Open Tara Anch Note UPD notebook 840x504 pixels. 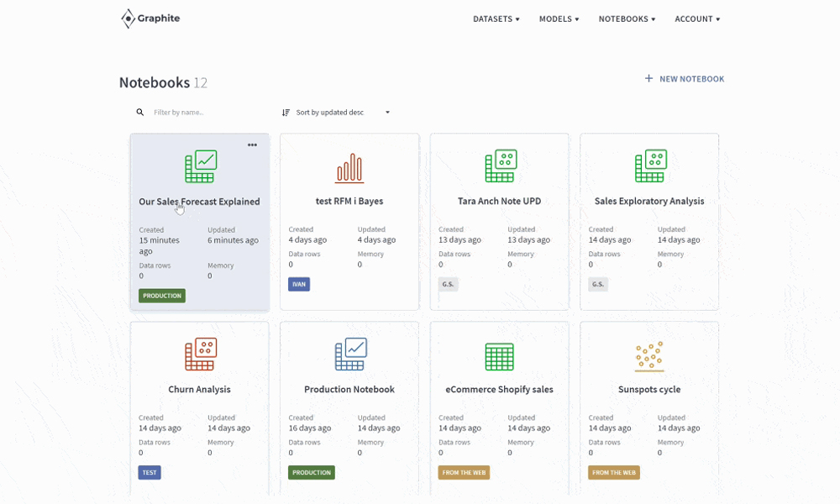click(499, 201)
